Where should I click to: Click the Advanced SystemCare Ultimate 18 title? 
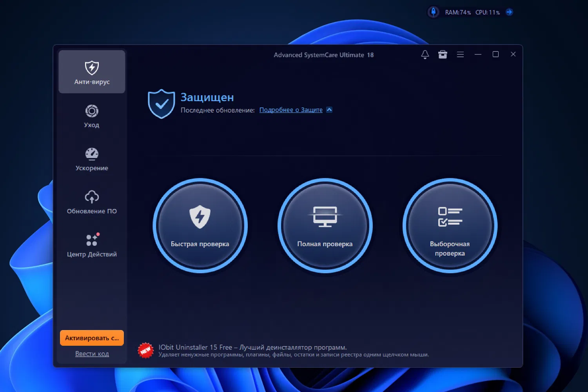coord(324,55)
